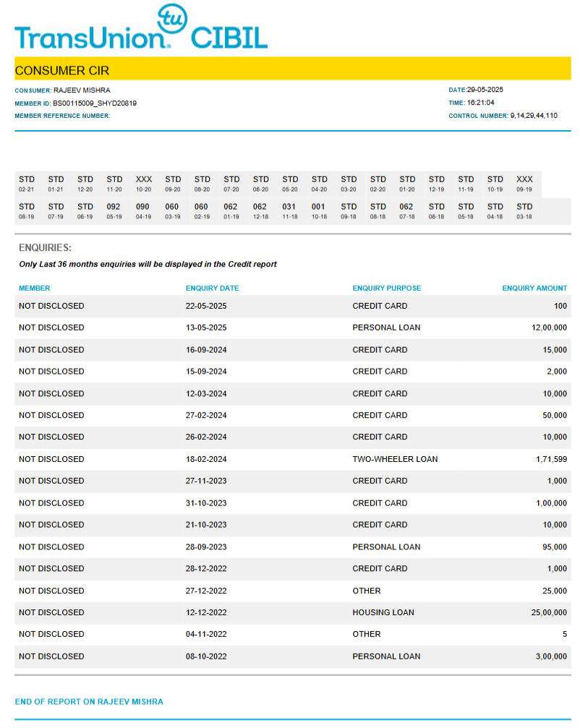Image resolution: width=580 pixels, height=728 pixels.
Task: Click the ENQUIRY AMOUNT column header
Action: (534, 288)
